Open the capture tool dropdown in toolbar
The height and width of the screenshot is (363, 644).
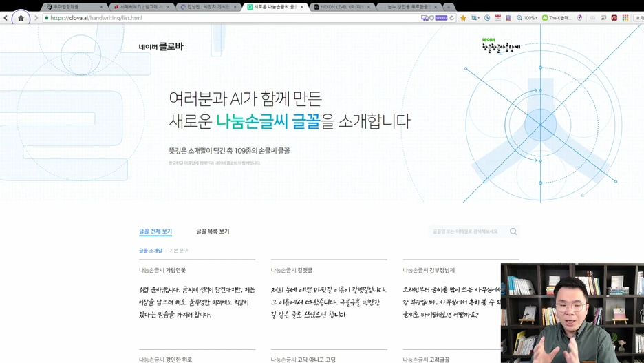475,18
